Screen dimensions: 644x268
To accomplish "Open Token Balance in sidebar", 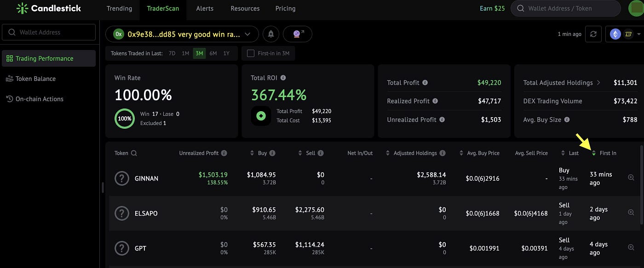I will coord(35,79).
